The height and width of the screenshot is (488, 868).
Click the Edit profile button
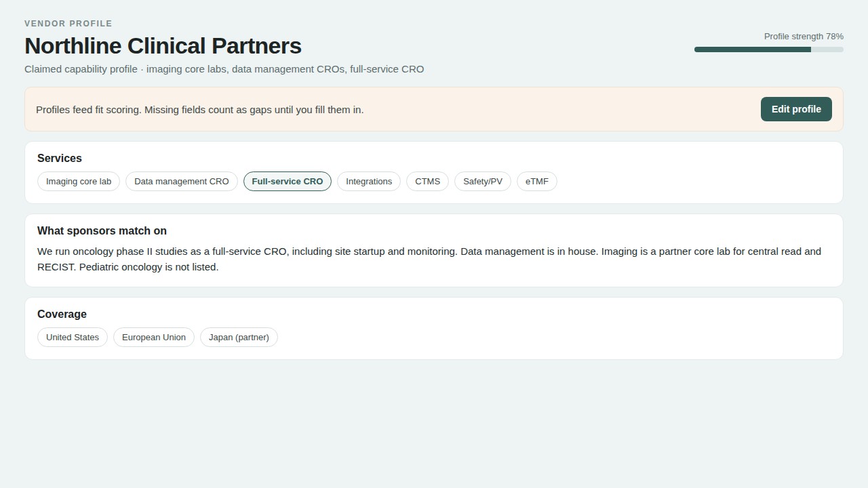coord(796,109)
